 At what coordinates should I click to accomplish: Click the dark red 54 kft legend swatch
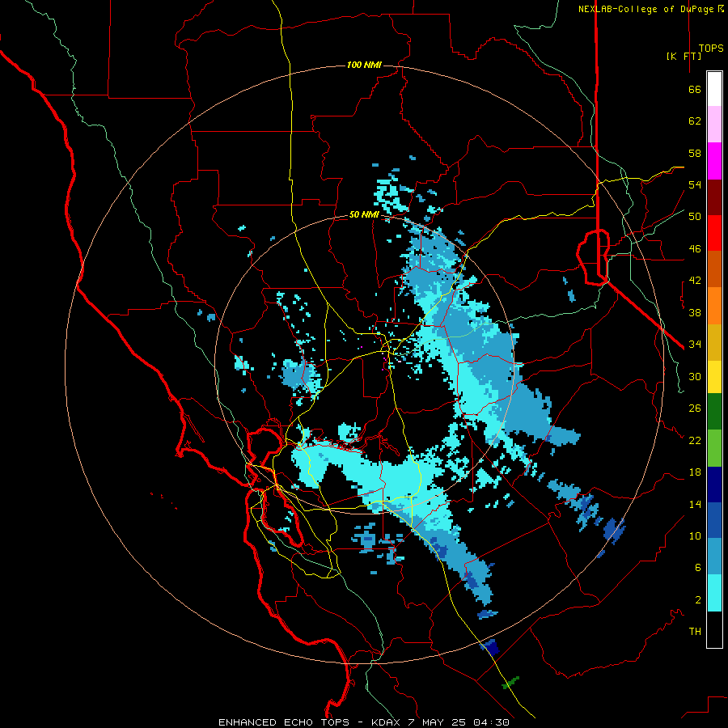coord(714,197)
